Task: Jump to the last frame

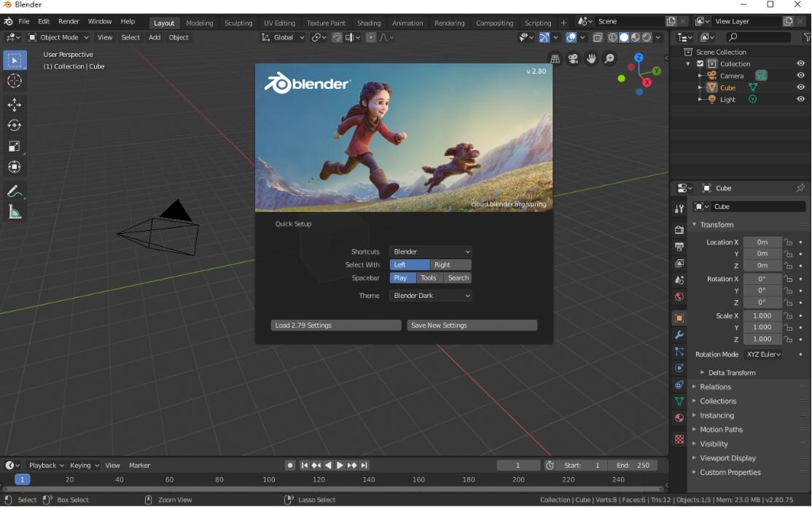Action: click(x=364, y=465)
